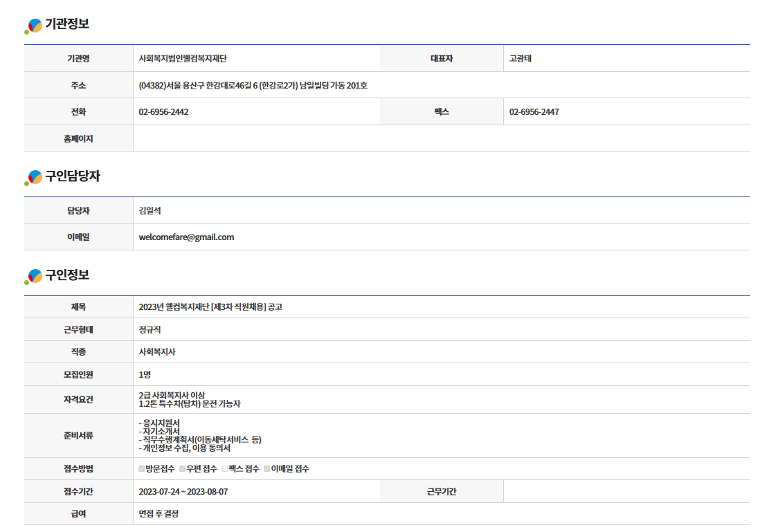Screen dimensions: 773x532
Task: Select the organization name 사회복지법인웰컴복지재단
Action: (183, 59)
